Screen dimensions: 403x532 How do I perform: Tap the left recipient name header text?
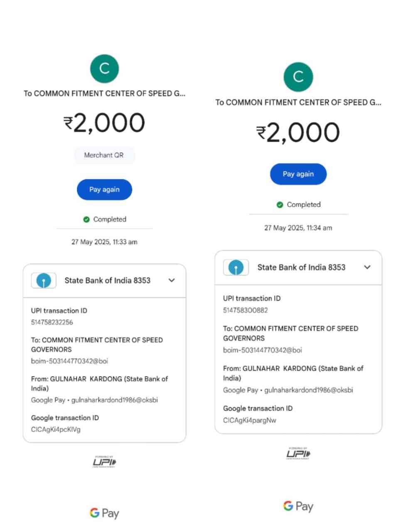104,94
